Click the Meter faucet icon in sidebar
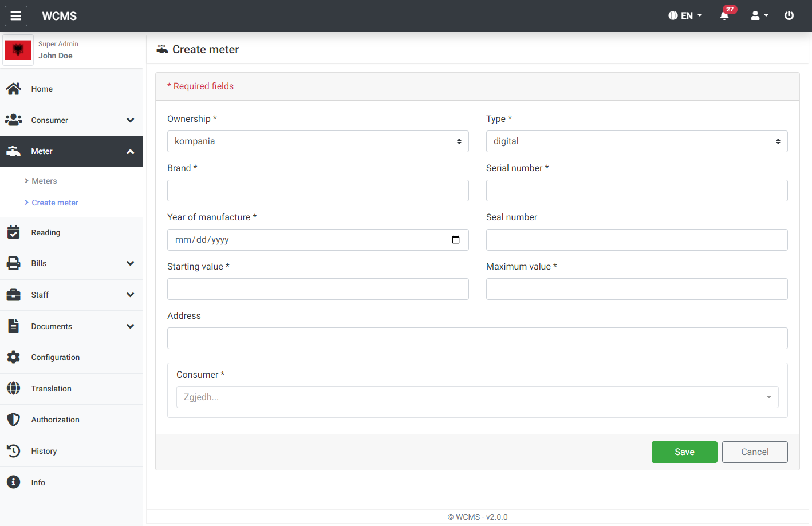812x526 pixels. (14, 152)
